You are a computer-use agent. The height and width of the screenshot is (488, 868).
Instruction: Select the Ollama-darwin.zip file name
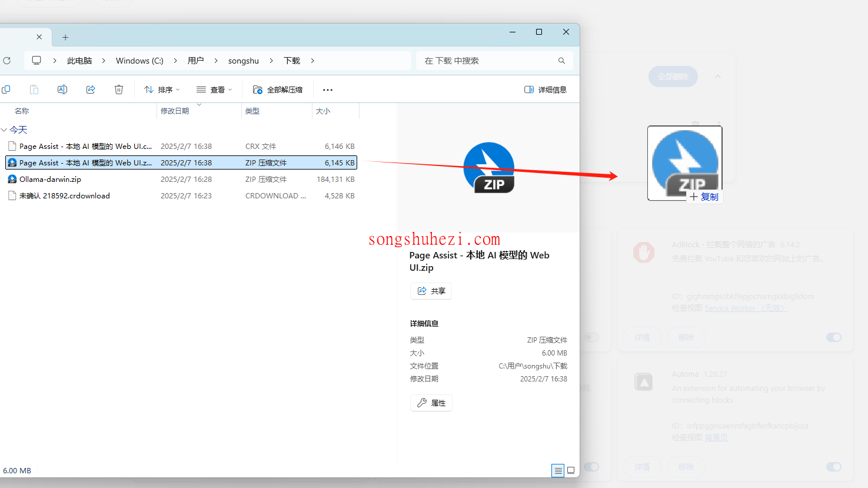[50, 179]
